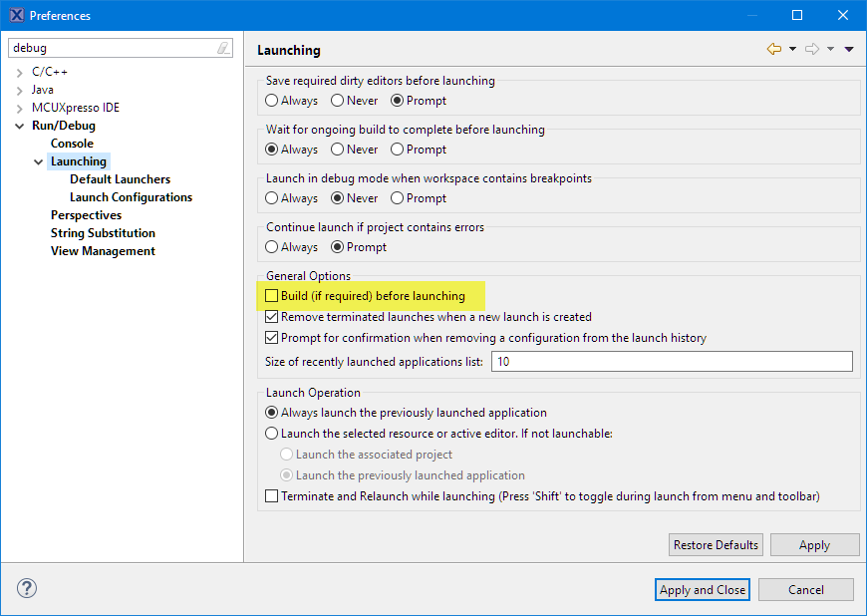
Task: Toggle Terminate and Relaunch while launching
Action: [272, 496]
